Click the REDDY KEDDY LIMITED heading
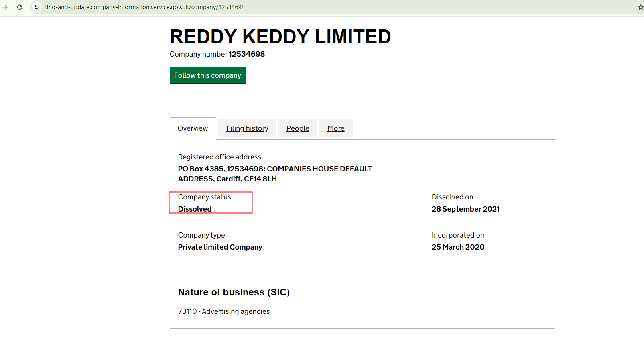The height and width of the screenshot is (354, 644). click(280, 37)
